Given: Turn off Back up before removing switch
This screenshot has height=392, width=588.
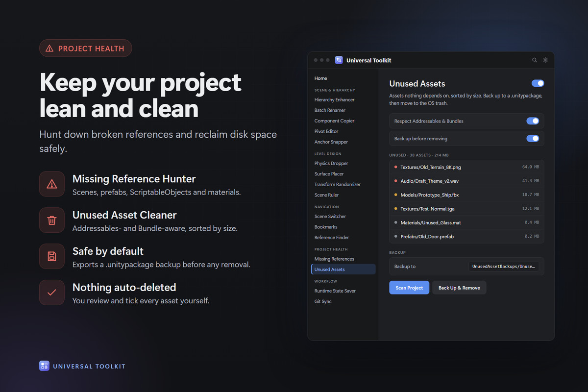Looking at the screenshot, I should tap(533, 139).
